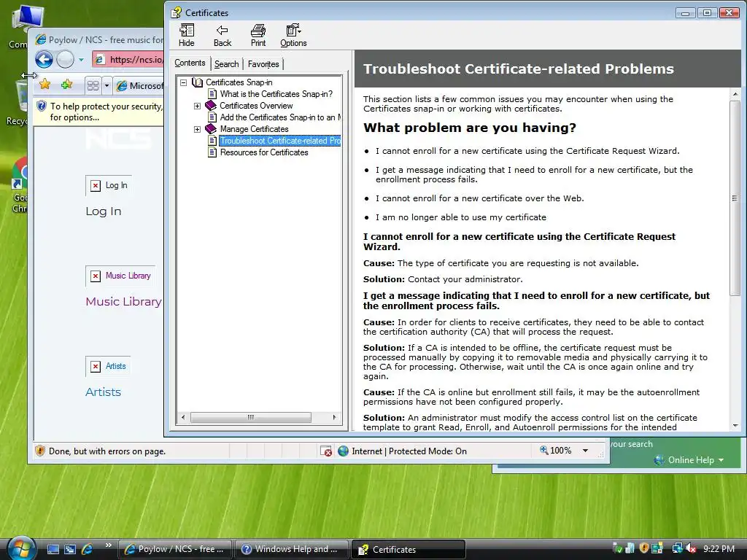Click broken image placeholder labeled Artists
The image size is (747, 560).
coord(108,366)
